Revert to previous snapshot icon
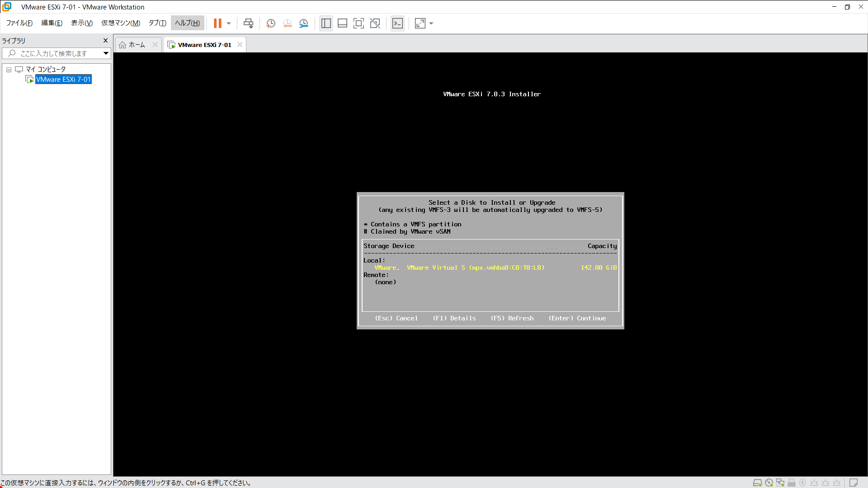 point(287,23)
